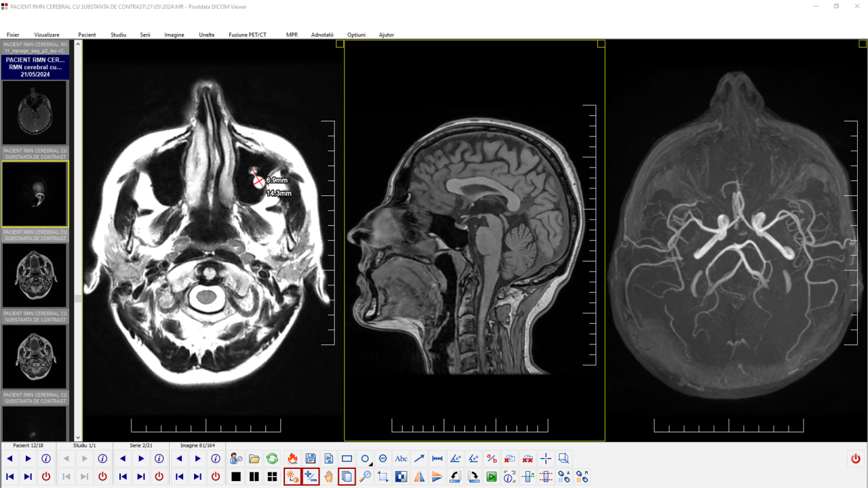
Task: Click the magnifying glass zoom tool
Action: point(365,476)
